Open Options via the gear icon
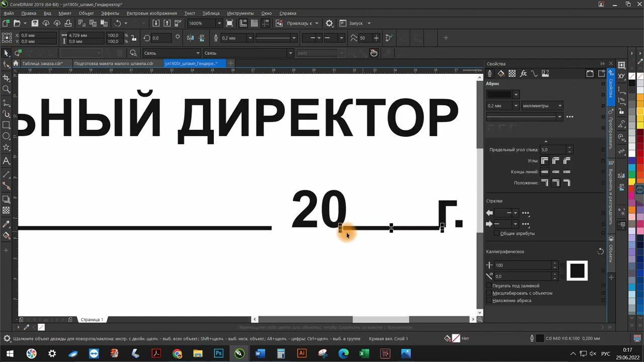 329,23
